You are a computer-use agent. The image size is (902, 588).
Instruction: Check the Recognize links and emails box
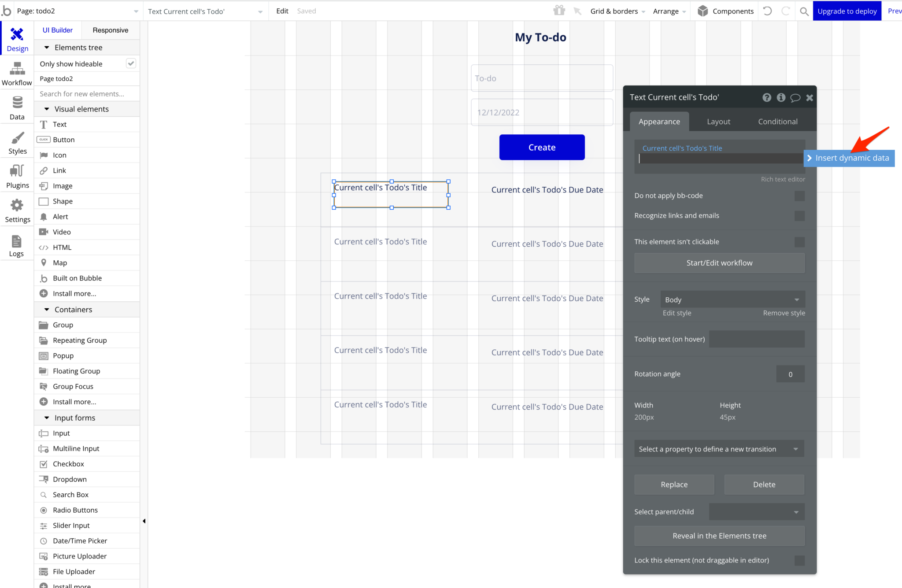(799, 216)
